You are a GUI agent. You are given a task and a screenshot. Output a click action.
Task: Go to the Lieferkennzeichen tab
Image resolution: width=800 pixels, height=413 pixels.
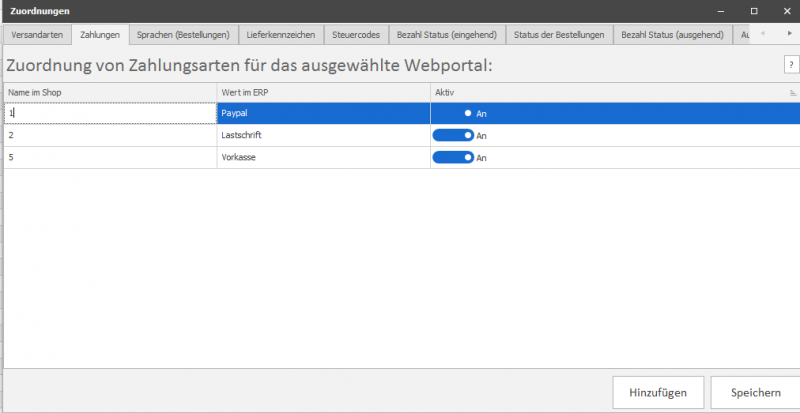pos(281,35)
